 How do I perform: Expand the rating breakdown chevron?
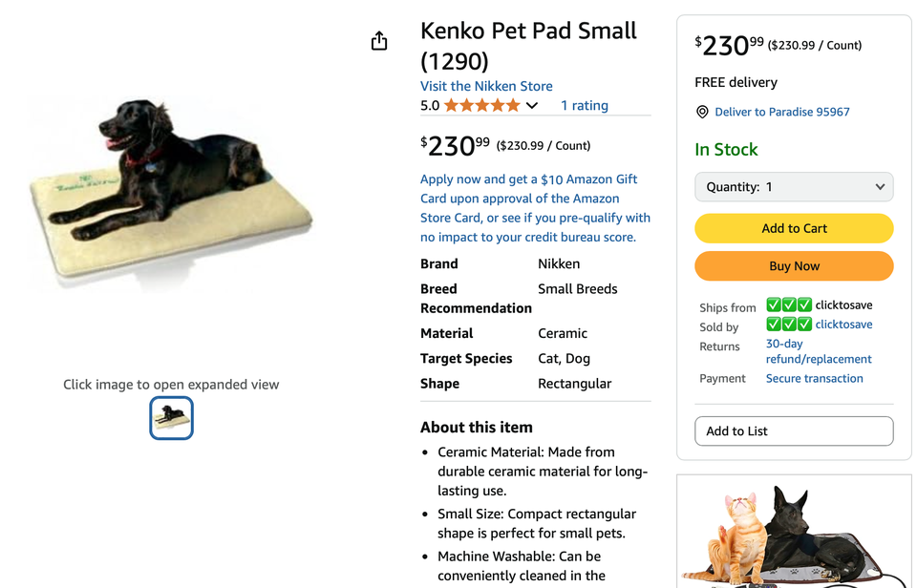532,106
